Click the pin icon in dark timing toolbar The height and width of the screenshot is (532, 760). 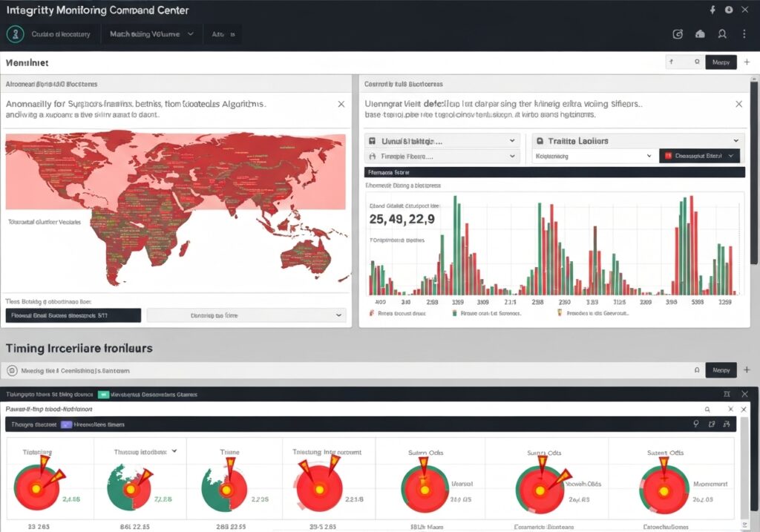click(695, 424)
